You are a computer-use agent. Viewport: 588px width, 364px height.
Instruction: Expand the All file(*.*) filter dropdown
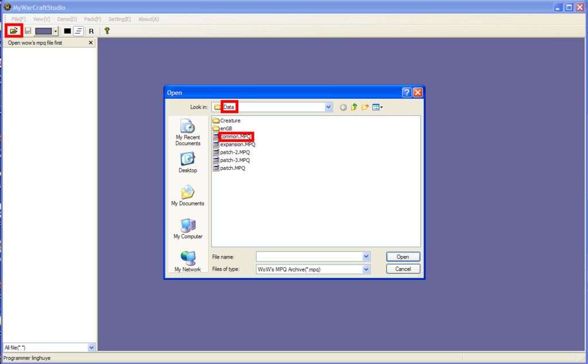[91, 347]
